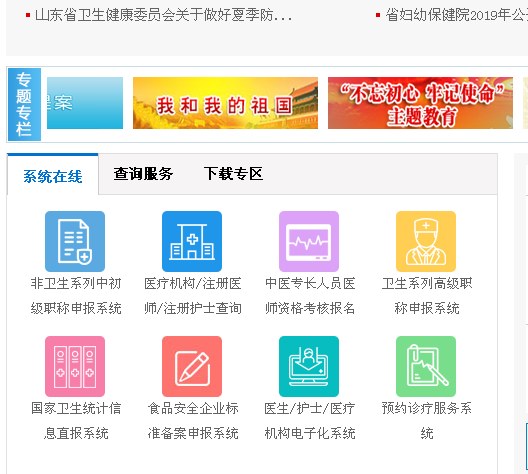528x474 pixels.
Task: Click the red pencil edit icon
Action: click(x=192, y=366)
